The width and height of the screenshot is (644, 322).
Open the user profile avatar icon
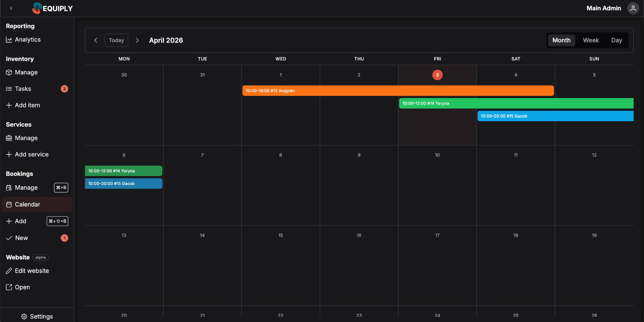pos(633,8)
